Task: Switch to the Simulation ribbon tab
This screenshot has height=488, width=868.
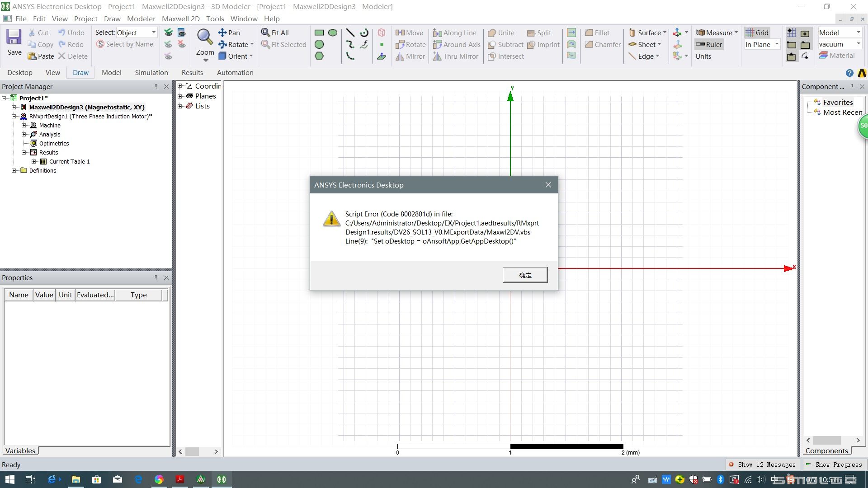Action: (151, 73)
